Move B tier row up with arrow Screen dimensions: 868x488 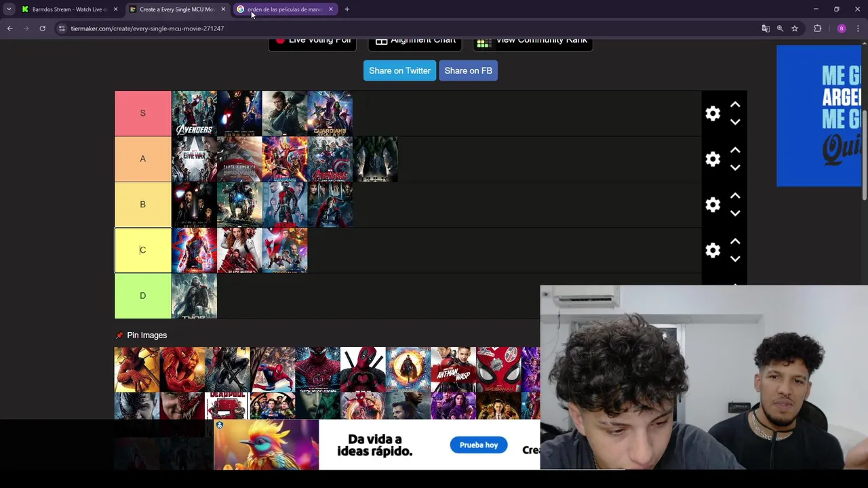[735, 196]
